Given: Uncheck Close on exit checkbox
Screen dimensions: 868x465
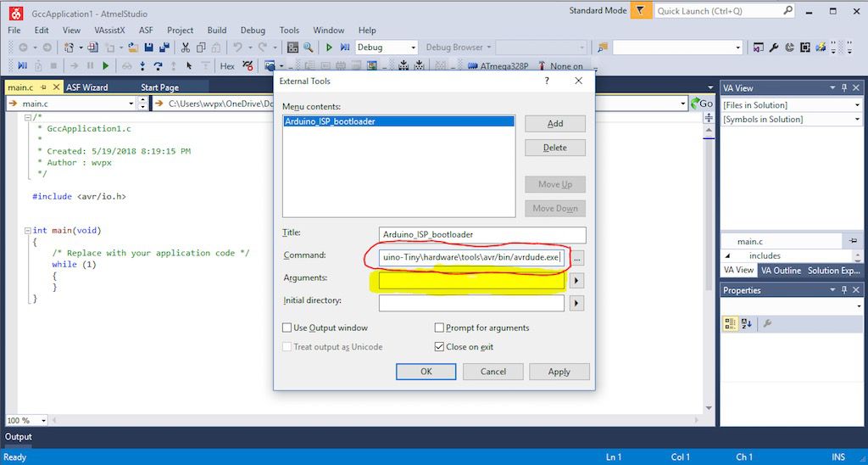Looking at the screenshot, I should (440, 347).
